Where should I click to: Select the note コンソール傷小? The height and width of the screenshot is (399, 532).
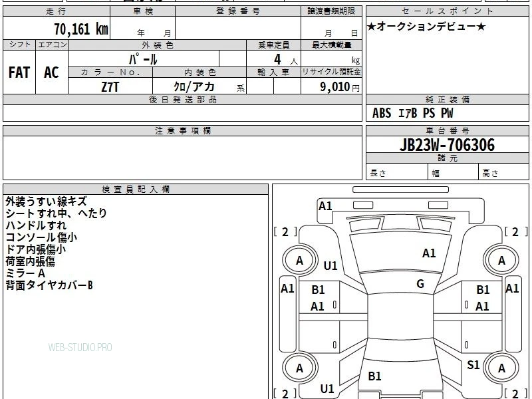tap(41, 237)
